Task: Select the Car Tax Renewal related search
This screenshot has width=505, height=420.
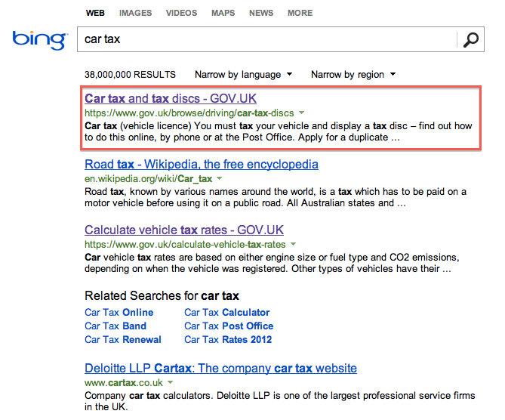Action: (123, 339)
